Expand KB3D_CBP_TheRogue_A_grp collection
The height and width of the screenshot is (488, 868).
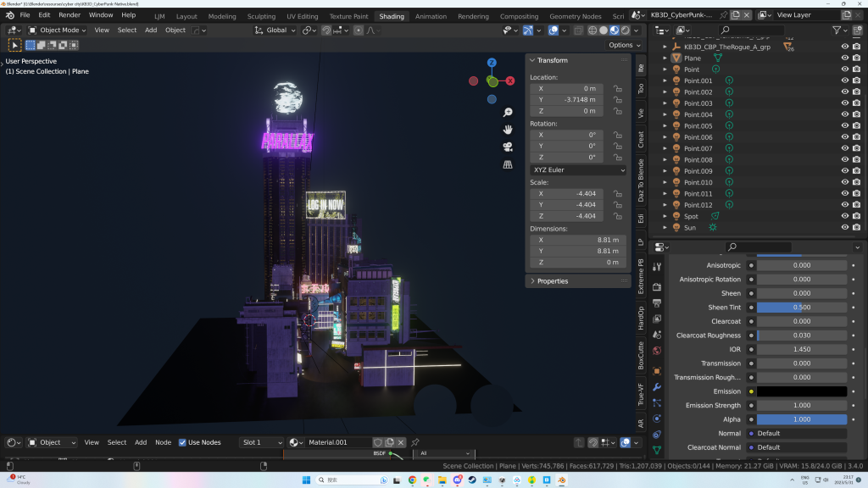[x=665, y=47]
